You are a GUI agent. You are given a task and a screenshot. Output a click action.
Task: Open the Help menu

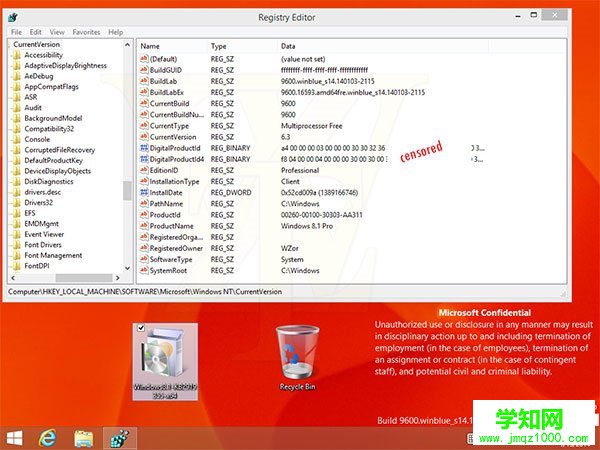click(x=116, y=32)
